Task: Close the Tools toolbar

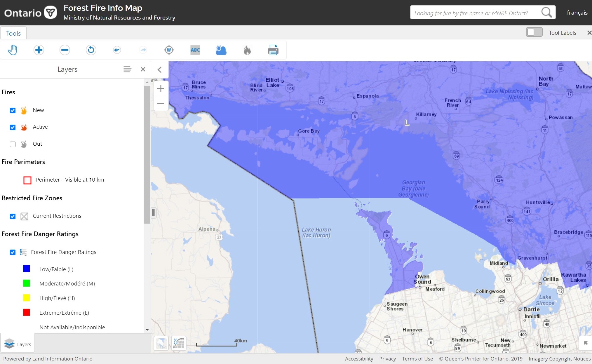Action: pyautogui.click(x=589, y=33)
